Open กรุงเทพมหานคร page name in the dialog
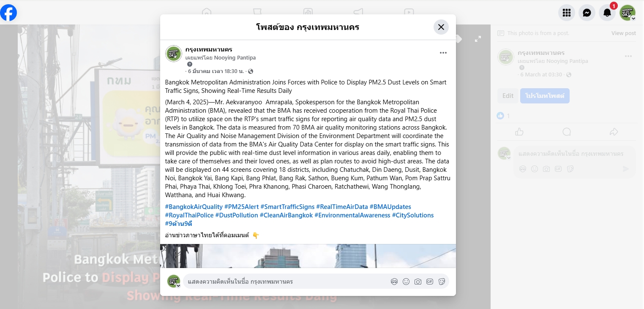 coord(209,49)
